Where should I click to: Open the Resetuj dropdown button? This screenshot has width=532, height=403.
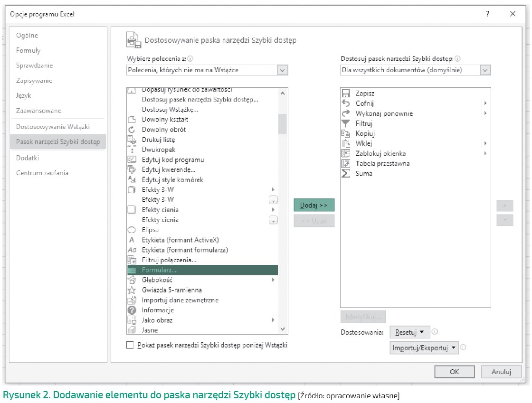point(410,332)
